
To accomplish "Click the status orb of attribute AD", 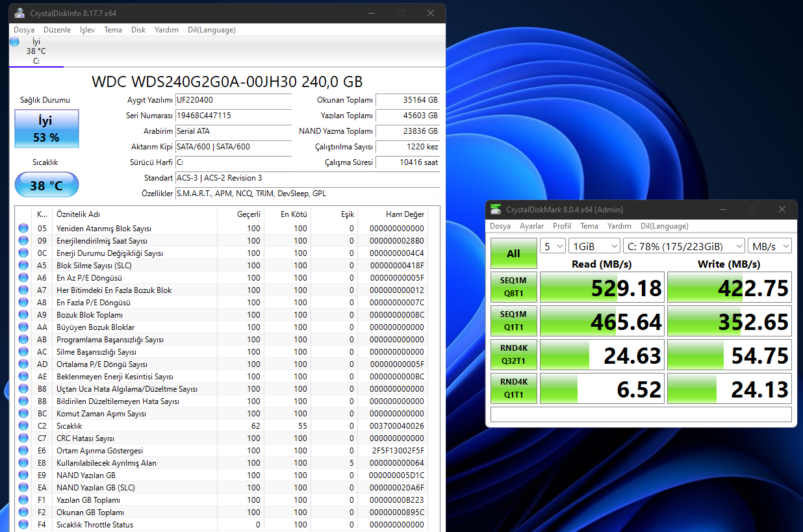I will [24, 364].
